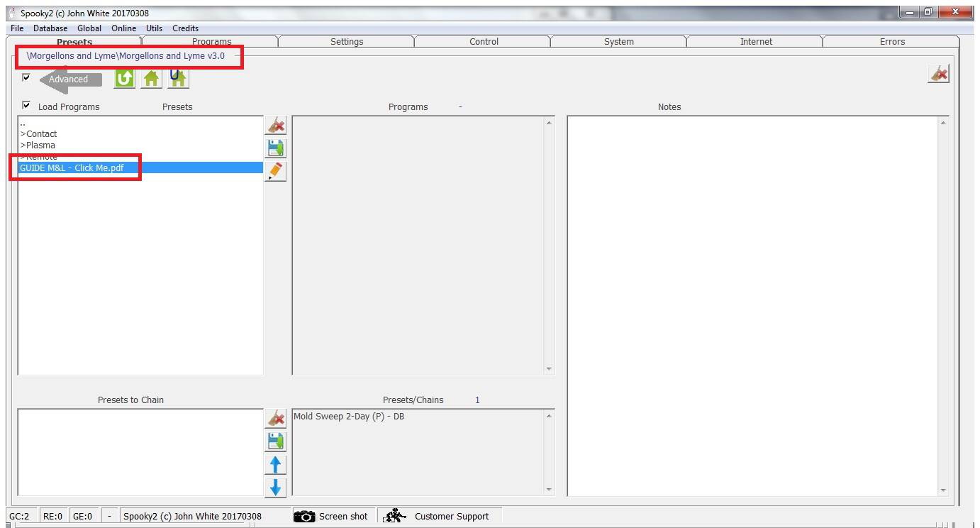Toggle the Advanced checkbox
The image size is (980, 528).
(26, 77)
